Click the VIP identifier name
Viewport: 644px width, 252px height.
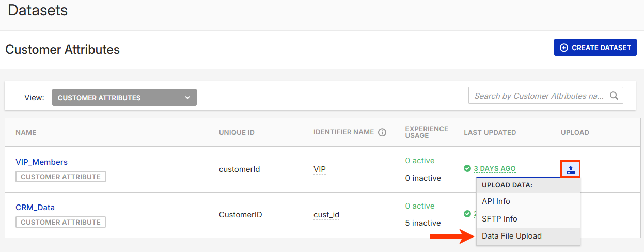coord(320,169)
